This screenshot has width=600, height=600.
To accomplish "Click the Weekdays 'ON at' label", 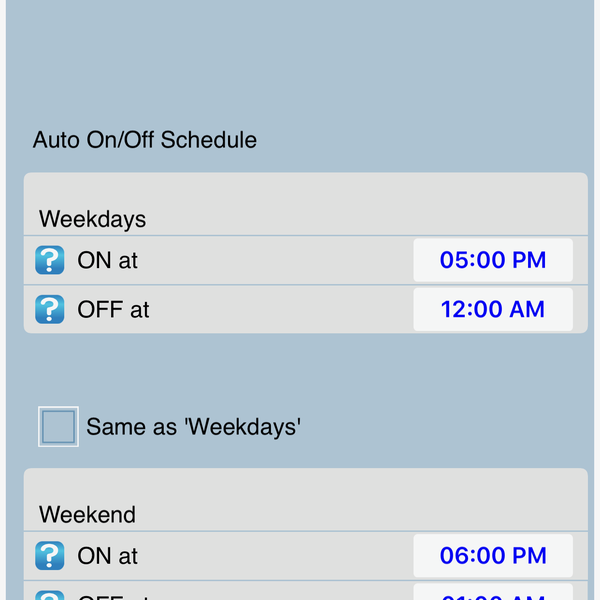I will point(107,261).
